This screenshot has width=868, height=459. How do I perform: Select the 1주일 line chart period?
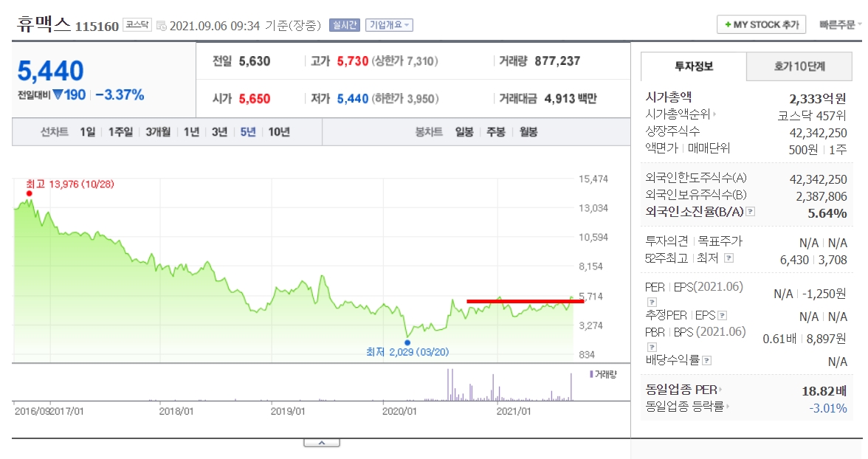point(121,132)
